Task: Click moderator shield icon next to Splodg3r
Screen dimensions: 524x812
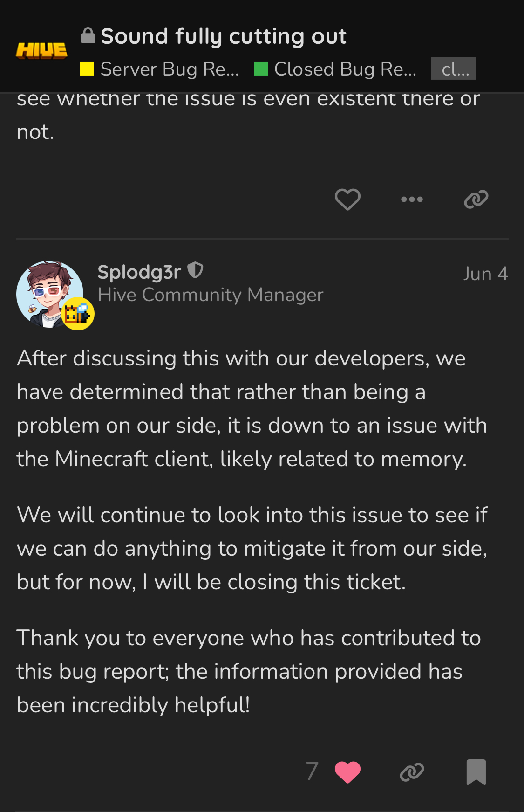Action: 195,270
